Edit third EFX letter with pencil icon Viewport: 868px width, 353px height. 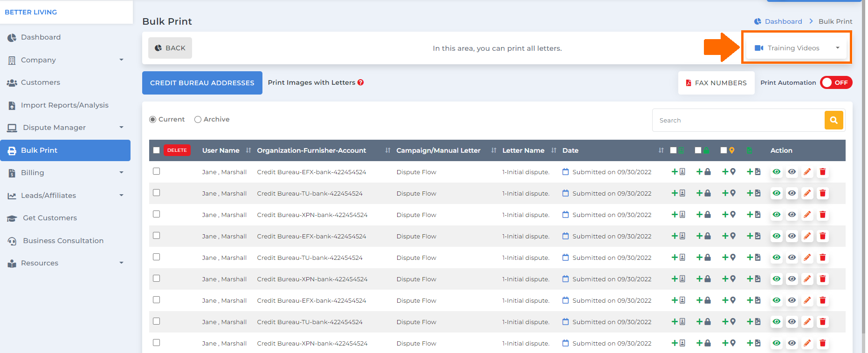807,300
